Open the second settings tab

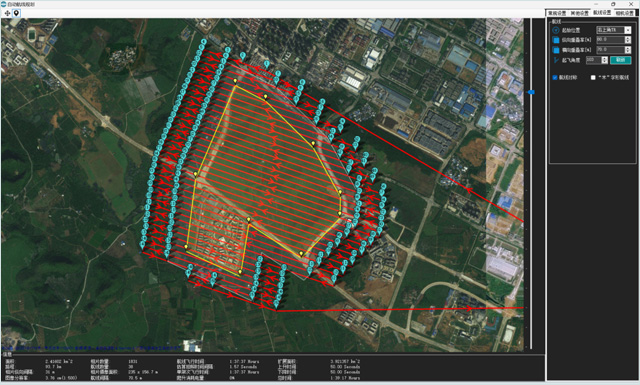pyautogui.click(x=579, y=13)
